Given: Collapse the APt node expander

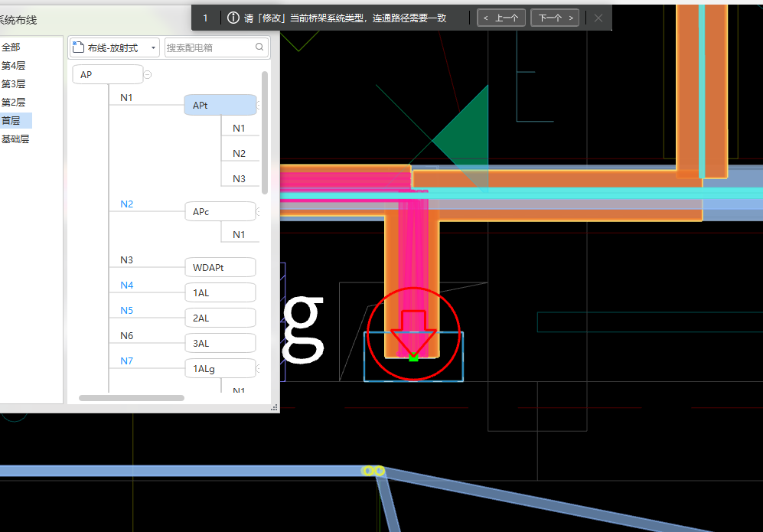Looking at the screenshot, I should point(259,105).
